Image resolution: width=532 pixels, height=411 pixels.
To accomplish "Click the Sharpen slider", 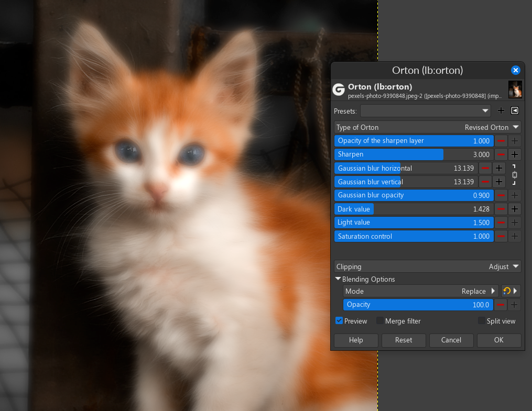I will tap(414, 154).
